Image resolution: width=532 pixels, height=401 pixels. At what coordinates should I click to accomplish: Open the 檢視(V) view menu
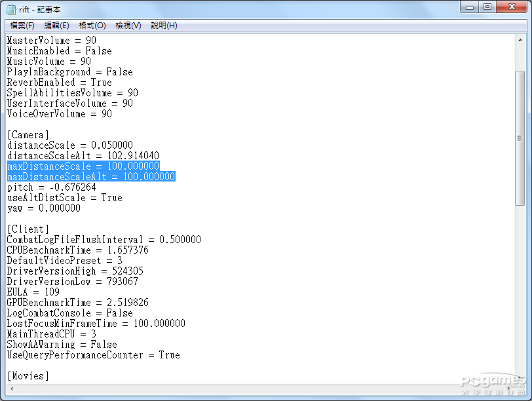pos(128,26)
